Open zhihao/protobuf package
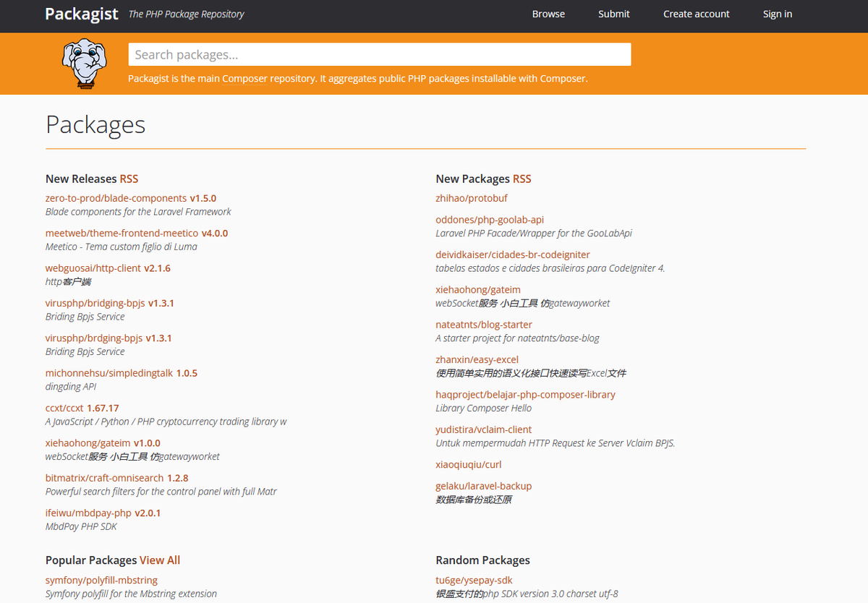The height and width of the screenshot is (603, 868). 472,198
